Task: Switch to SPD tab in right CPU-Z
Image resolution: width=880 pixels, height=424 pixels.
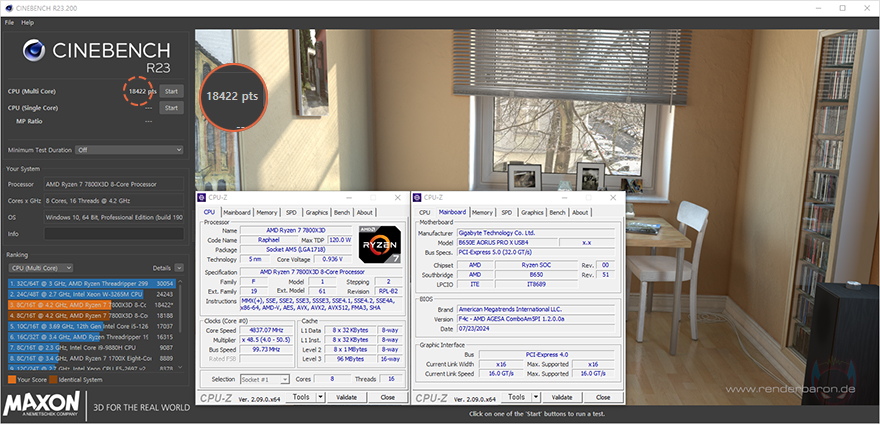Action: [507, 212]
